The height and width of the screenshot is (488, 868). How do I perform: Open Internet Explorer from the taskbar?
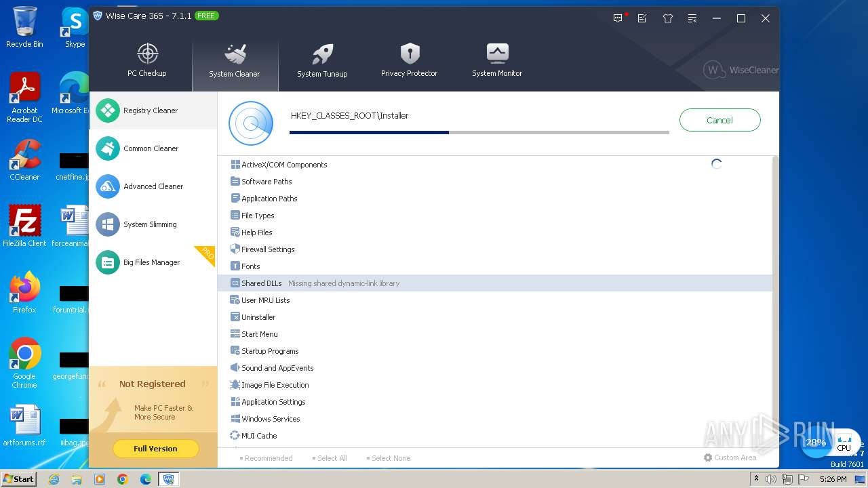tap(54, 479)
